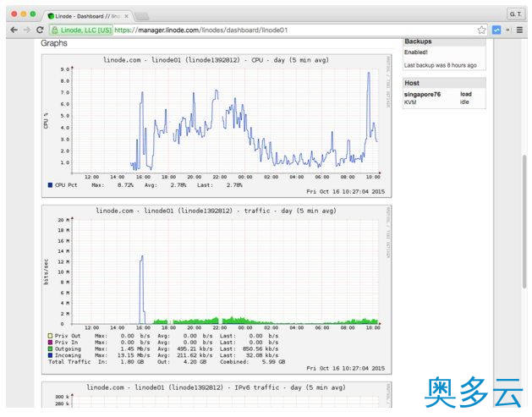The height and width of the screenshot is (417, 532).
Task: Click the macOS green zoom button
Action: [33, 14]
